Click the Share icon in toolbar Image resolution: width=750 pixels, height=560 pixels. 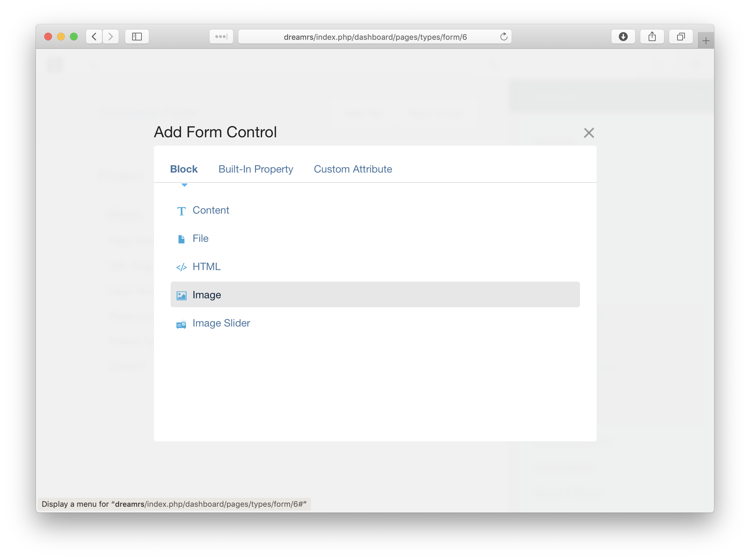[652, 37]
